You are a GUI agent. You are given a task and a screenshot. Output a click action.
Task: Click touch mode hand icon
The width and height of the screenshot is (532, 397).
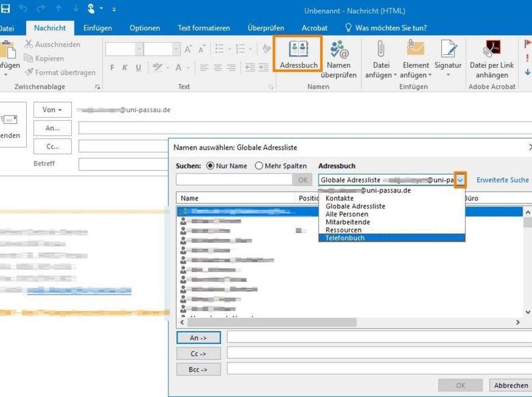click(x=90, y=9)
